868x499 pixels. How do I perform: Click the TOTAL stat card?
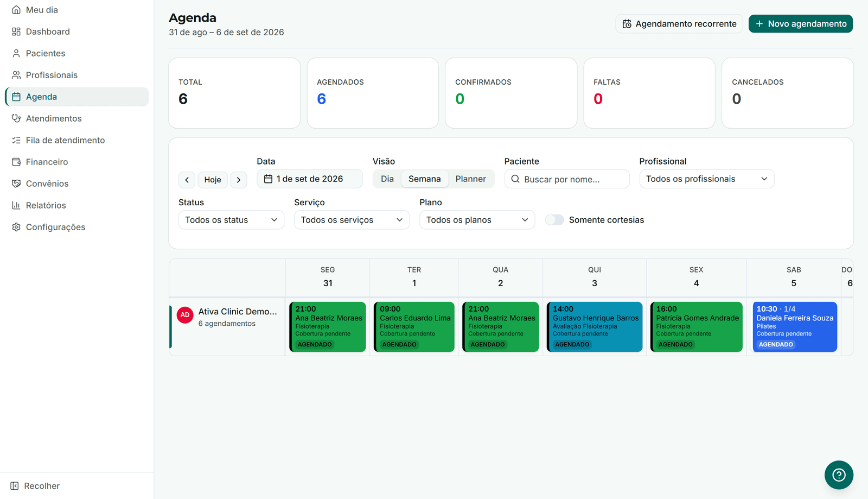[234, 93]
